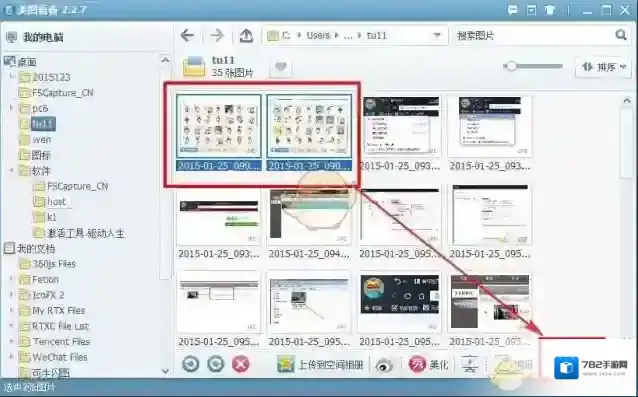Image resolution: width=638 pixels, height=397 pixels.
Task: Expand the Tencent Files folder
Action: [12, 341]
